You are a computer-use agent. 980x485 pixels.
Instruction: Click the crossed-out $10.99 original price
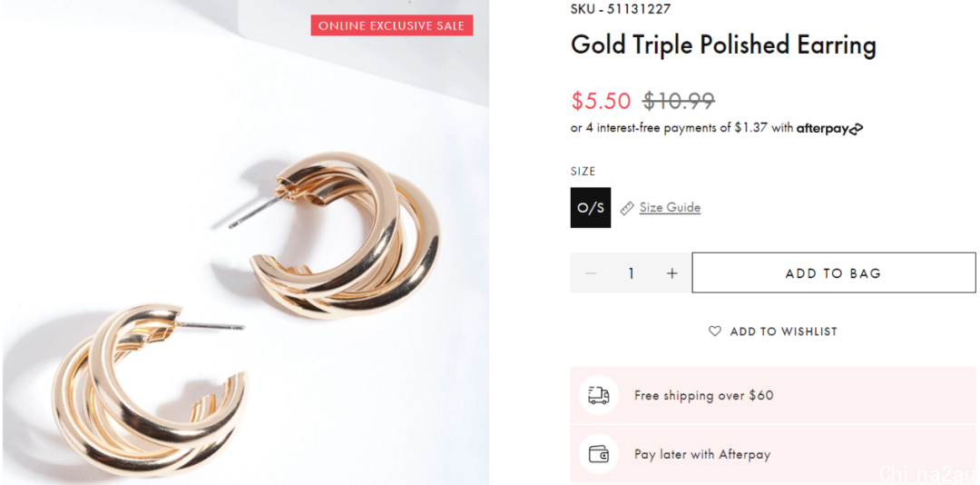click(679, 100)
